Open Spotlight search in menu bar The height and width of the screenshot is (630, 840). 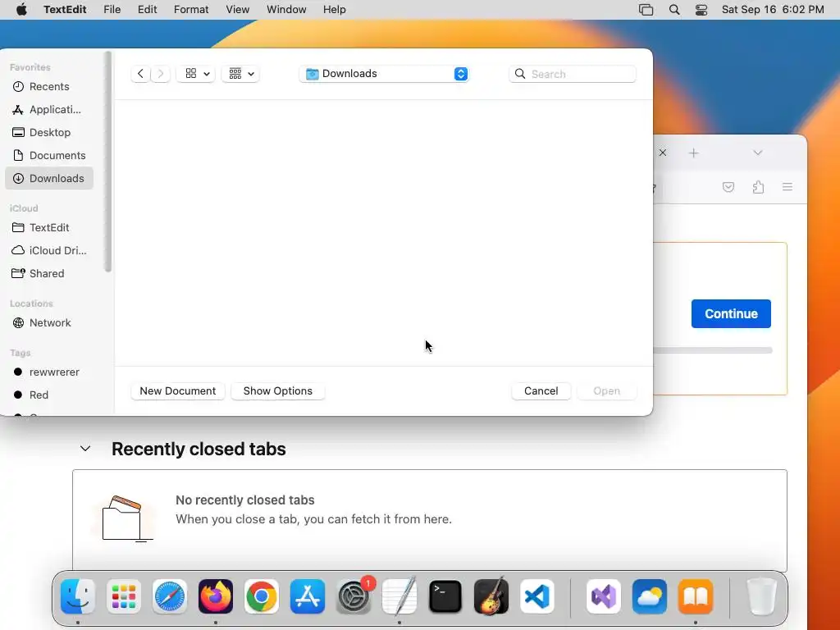[x=674, y=10]
